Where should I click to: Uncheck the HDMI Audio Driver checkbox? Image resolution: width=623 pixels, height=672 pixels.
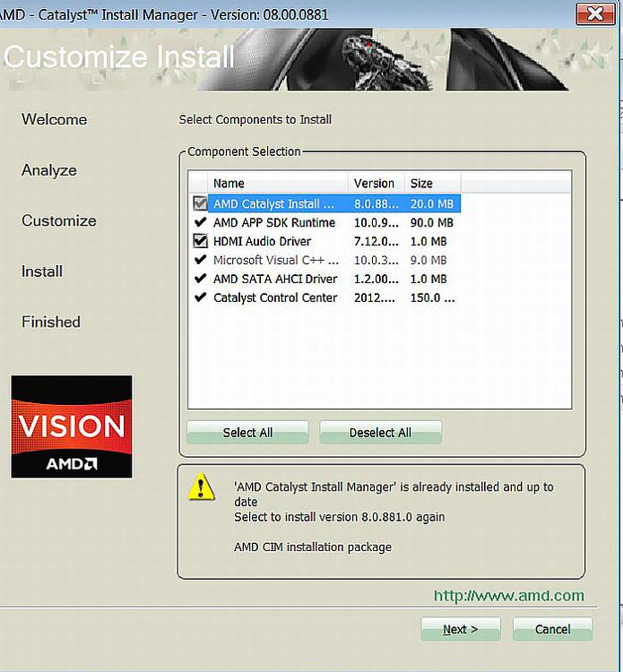[x=200, y=241]
